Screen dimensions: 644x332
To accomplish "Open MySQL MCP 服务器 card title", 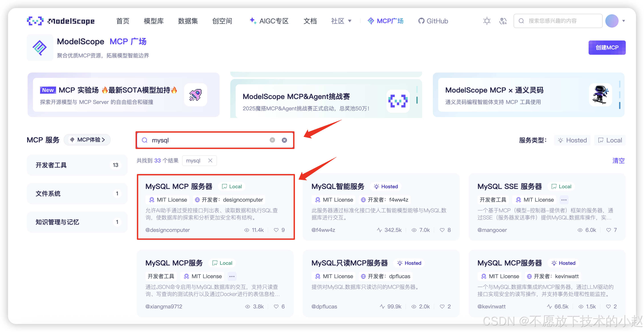I will point(179,186).
